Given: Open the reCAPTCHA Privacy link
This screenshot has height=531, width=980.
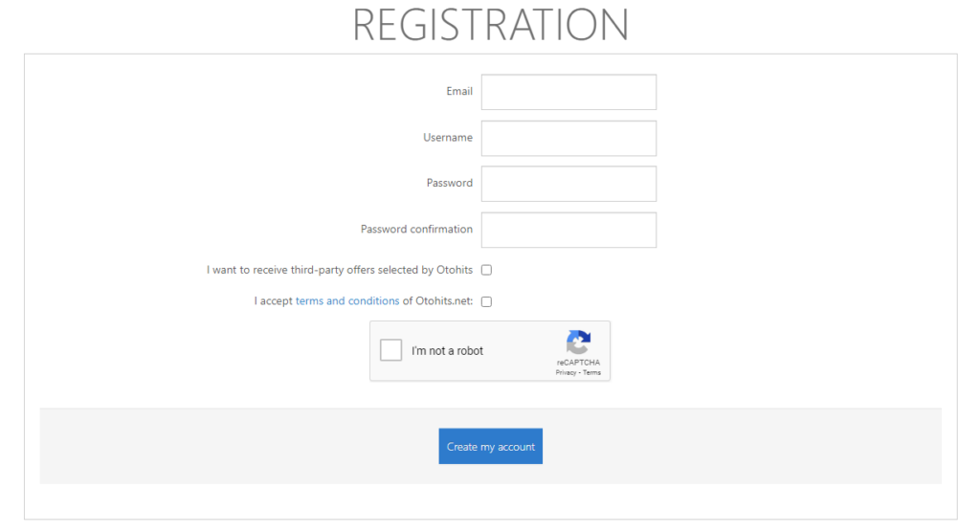Looking at the screenshot, I should [566, 372].
